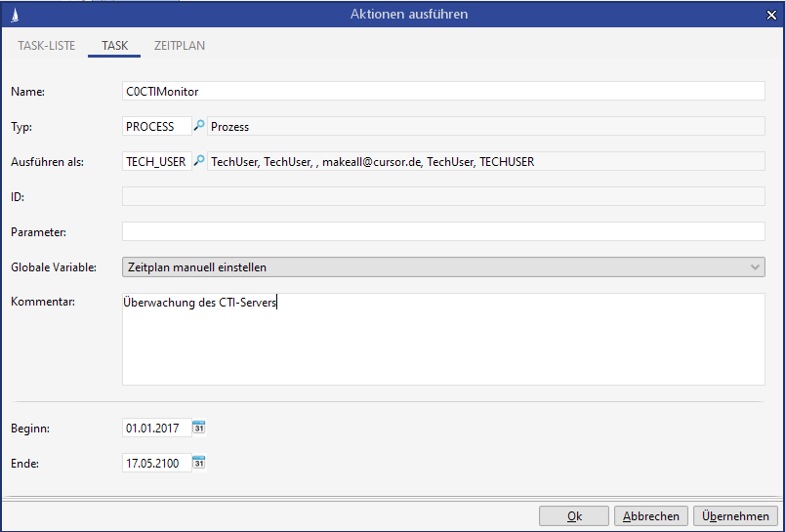785x532 pixels.
Task: Click the Typ field containing PROCESS
Action: [x=155, y=126]
